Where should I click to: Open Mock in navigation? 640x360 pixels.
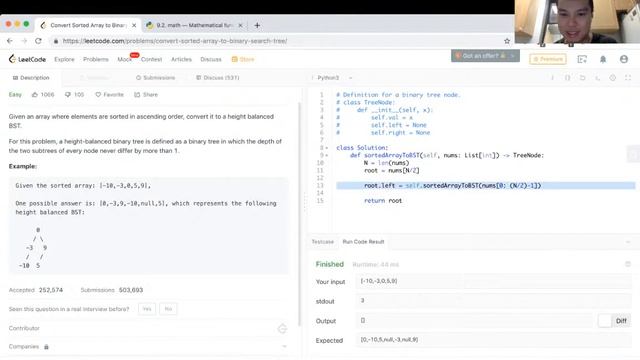124,59
